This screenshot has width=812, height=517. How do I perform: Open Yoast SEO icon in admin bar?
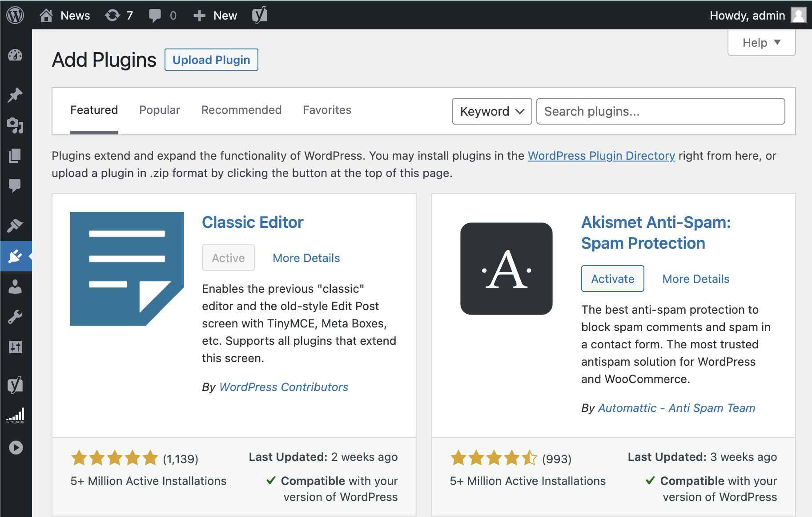260,15
